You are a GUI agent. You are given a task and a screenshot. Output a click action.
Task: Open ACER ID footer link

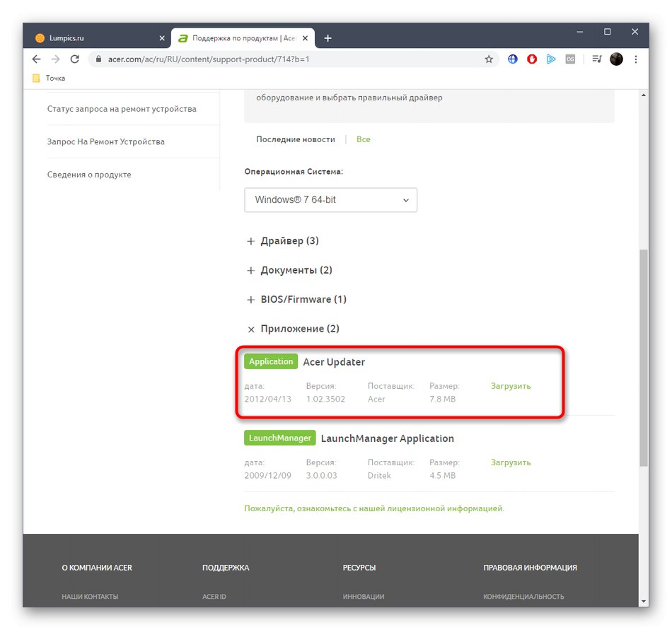[x=214, y=597]
